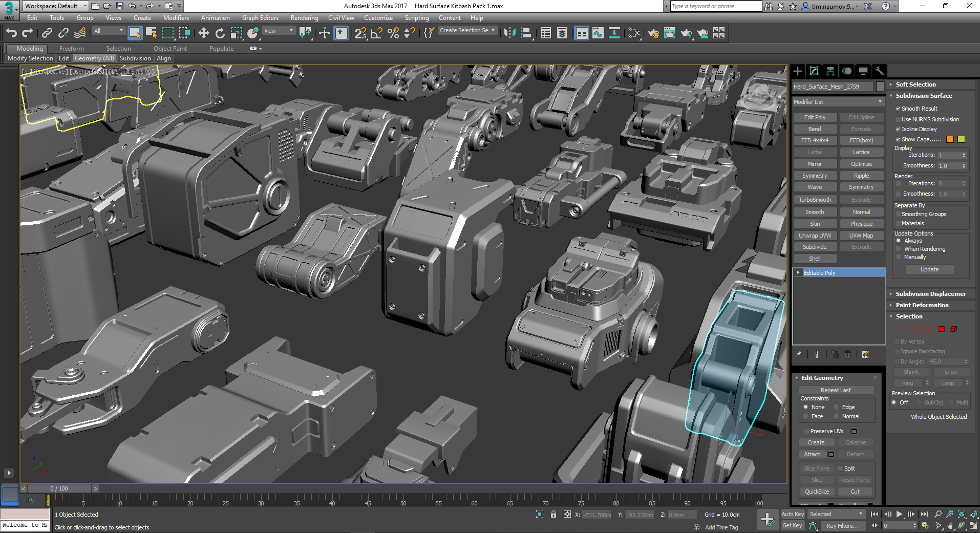Click the orange cage color swatch

(x=950, y=139)
